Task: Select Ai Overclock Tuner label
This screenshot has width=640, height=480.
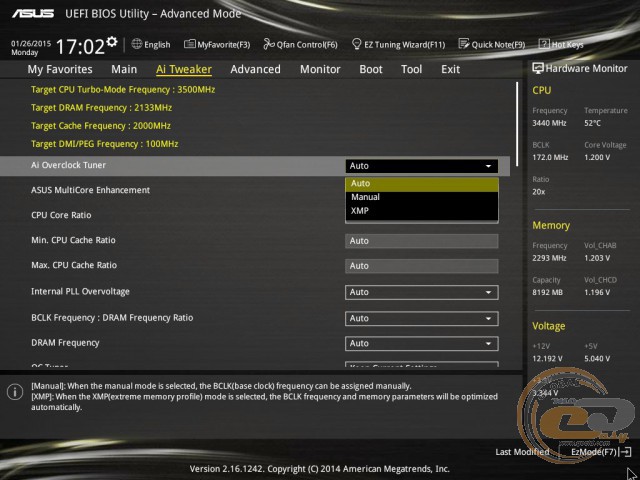Action: 68,165
